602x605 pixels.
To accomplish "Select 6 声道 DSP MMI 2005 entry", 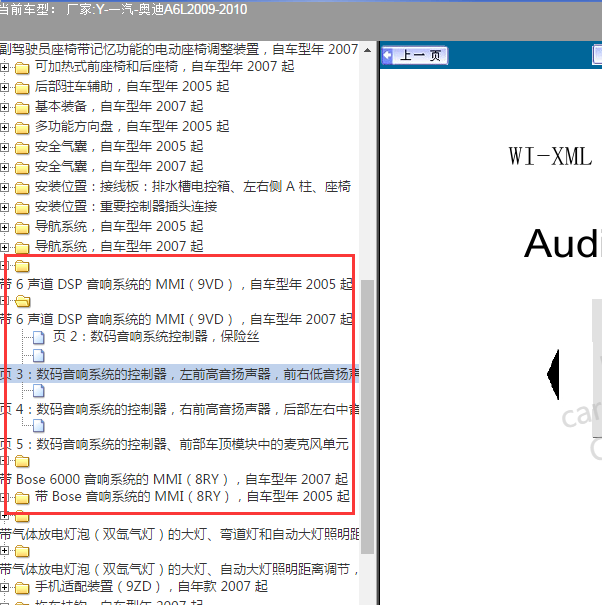I will pos(176,284).
